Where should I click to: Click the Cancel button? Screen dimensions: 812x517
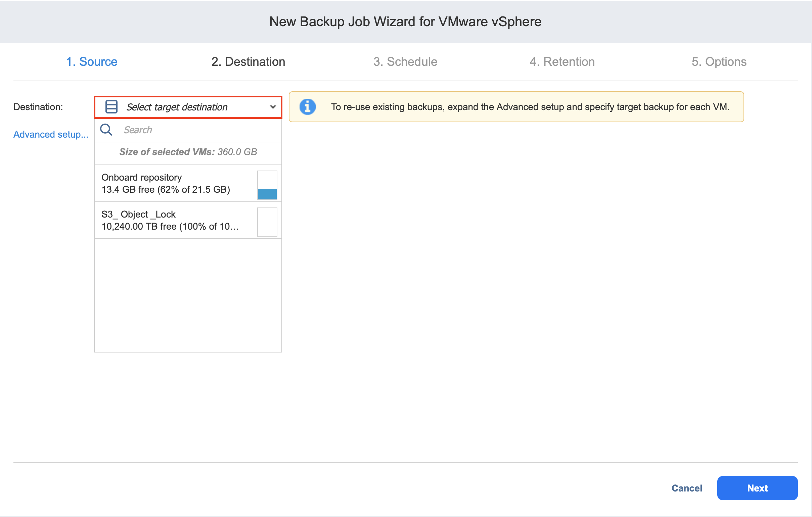coord(686,488)
